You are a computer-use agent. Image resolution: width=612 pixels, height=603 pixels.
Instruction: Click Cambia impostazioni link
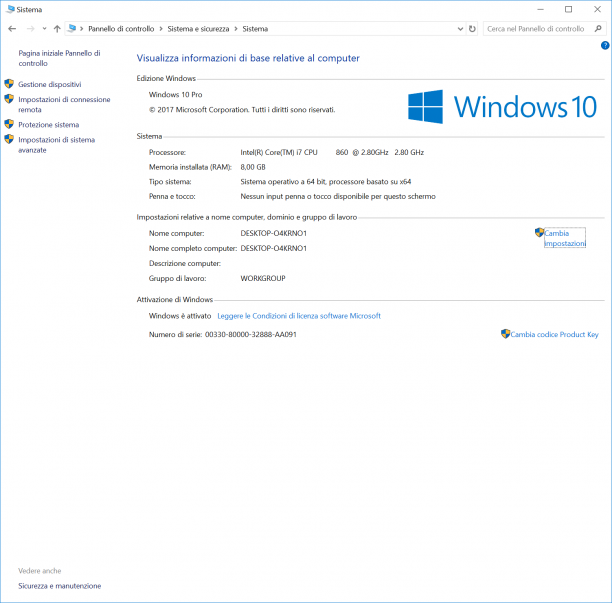pyautogui.click(x=565, y=238)
